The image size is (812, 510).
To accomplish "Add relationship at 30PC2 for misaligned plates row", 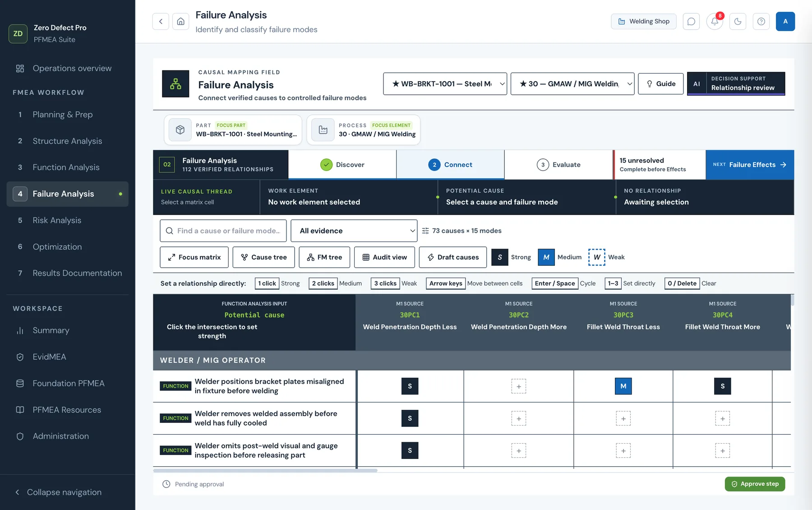I will click(519, 386).
